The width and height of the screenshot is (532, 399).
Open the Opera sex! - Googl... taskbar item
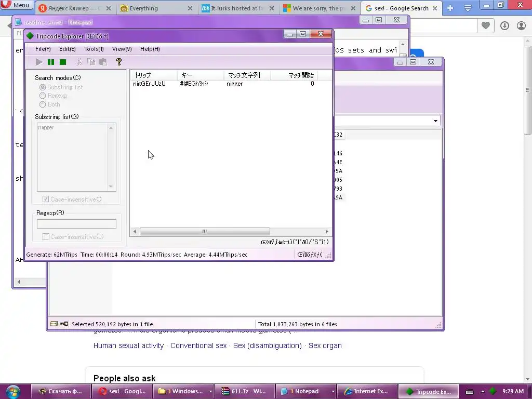pyautogui.click(x=123, y=391)
